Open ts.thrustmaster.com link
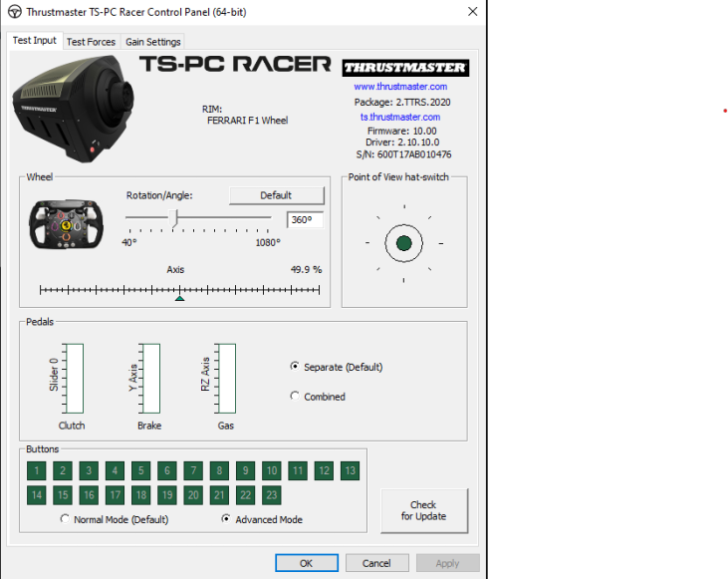Image resolution: width=728 pixels, height=579 pixels. (x=400, y=118)
